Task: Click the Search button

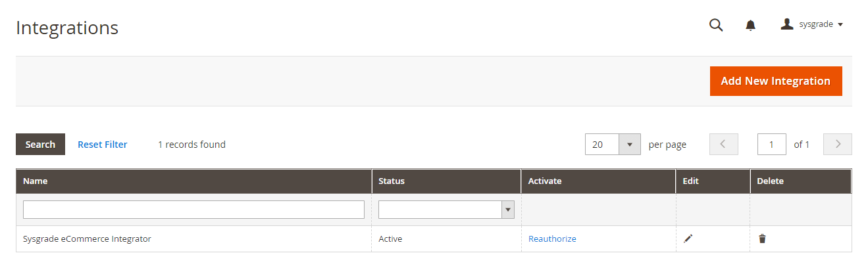Action: tap(40, 145)
